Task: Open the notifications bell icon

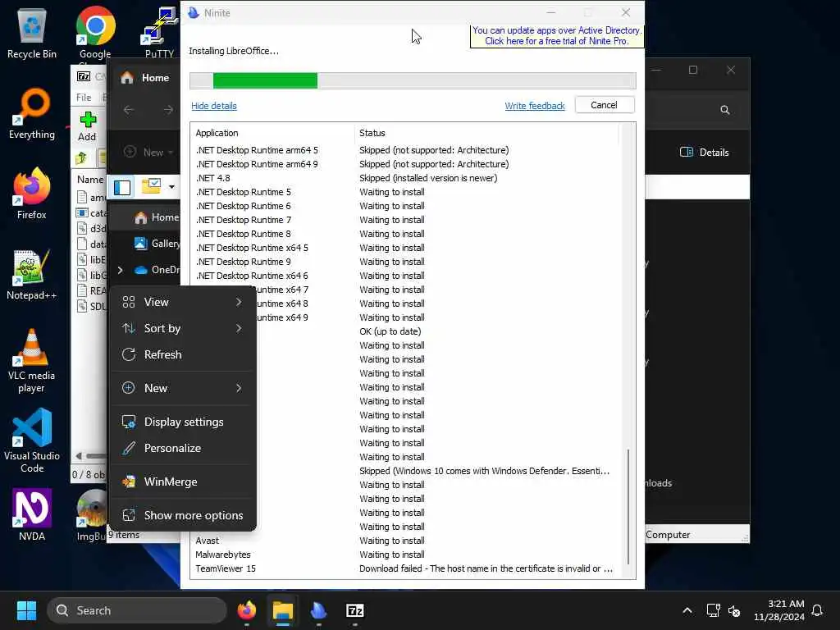Action: (817, 610)
